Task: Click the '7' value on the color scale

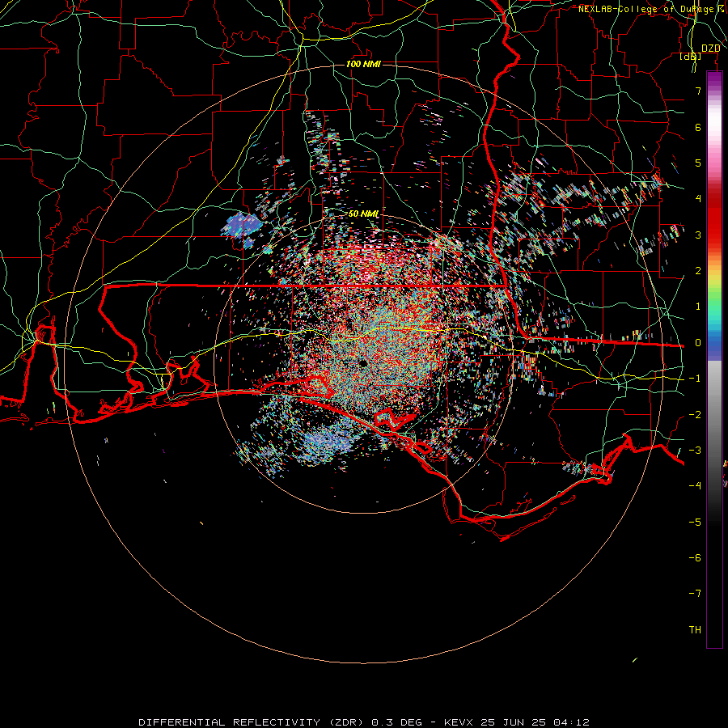Action: [x=698, y=91]
